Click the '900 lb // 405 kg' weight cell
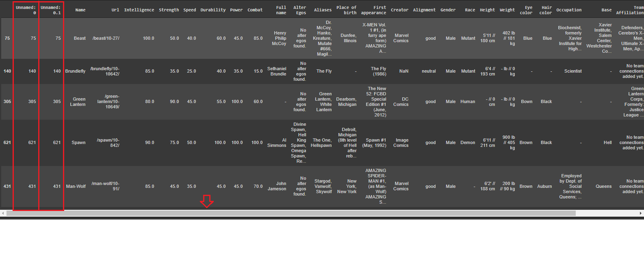Image resolution: width=644 pixels, height=254 pixels. (508, 142)
